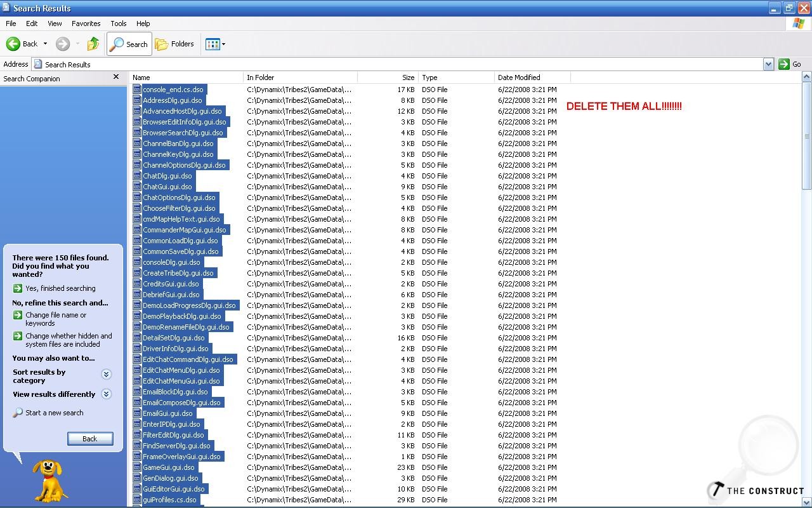Toggle the Folders toolbar button
The image size is (812, 508).
(x=175, y=44)
